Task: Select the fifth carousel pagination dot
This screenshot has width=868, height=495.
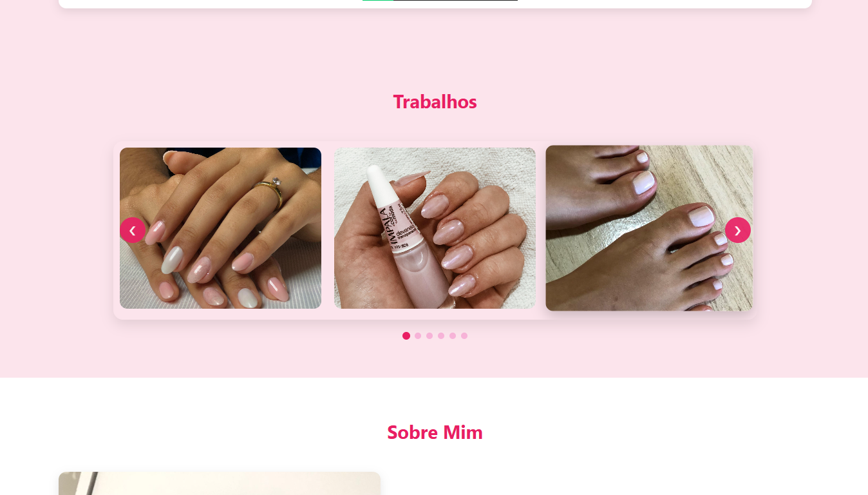Action: coord(453,336)
